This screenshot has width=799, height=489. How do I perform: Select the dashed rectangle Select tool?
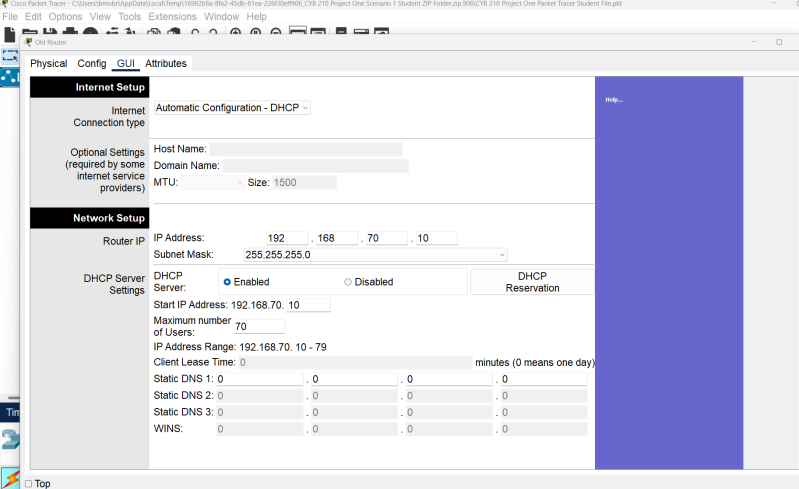tap(10, 56)
